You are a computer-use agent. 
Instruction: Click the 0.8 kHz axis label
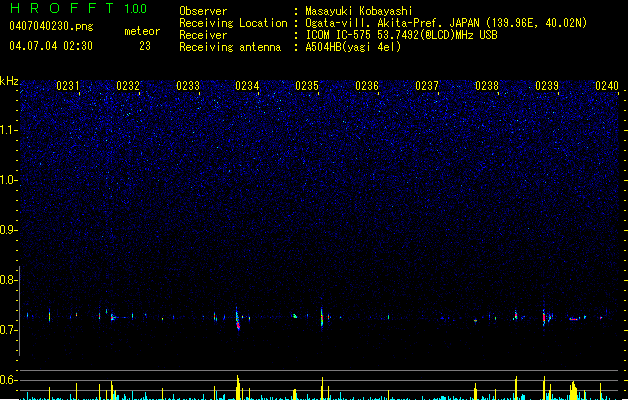(9, 280)
